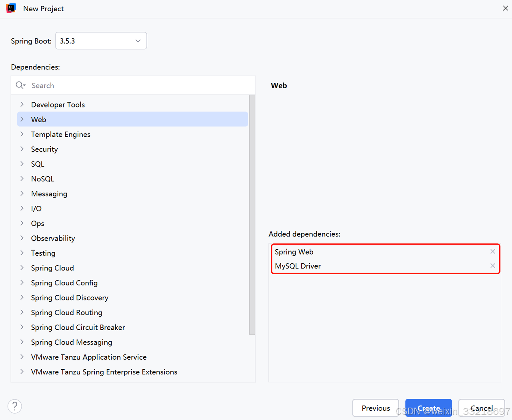Expand the Messaging chevron

[x=22, y=193]
